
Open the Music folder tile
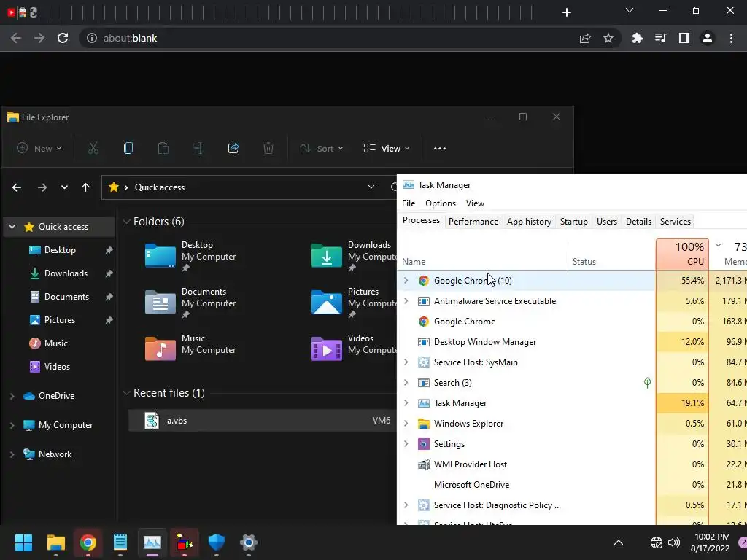tap(190, 348)
